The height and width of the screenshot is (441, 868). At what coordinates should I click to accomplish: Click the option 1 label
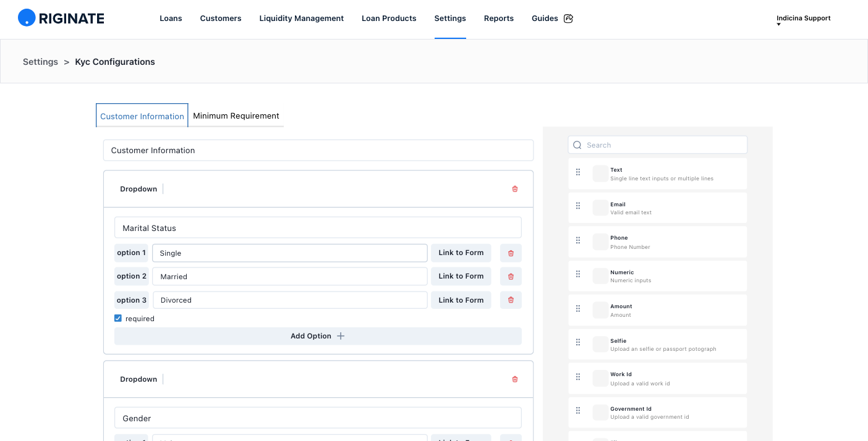132,253
